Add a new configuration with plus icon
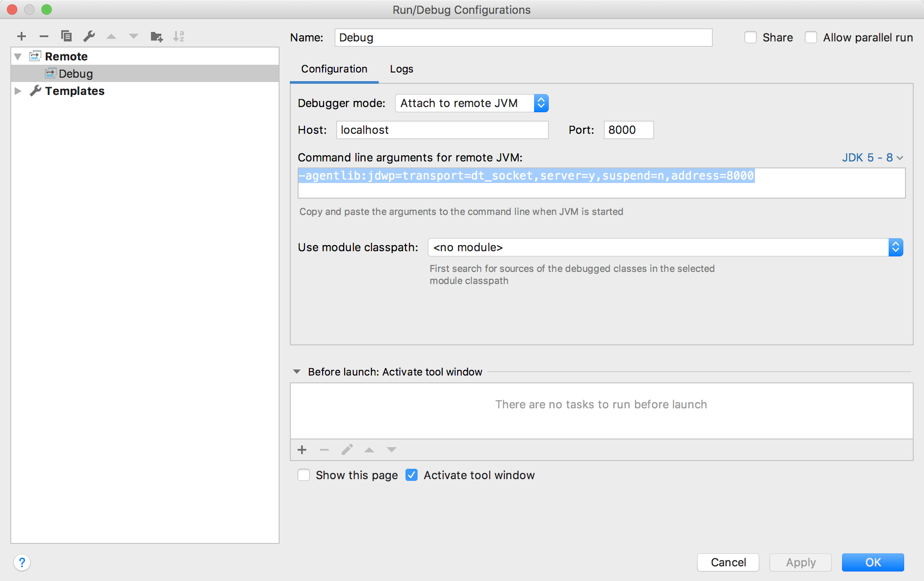The height and width of the screenshot is (581, 924). tap(22, 36)
